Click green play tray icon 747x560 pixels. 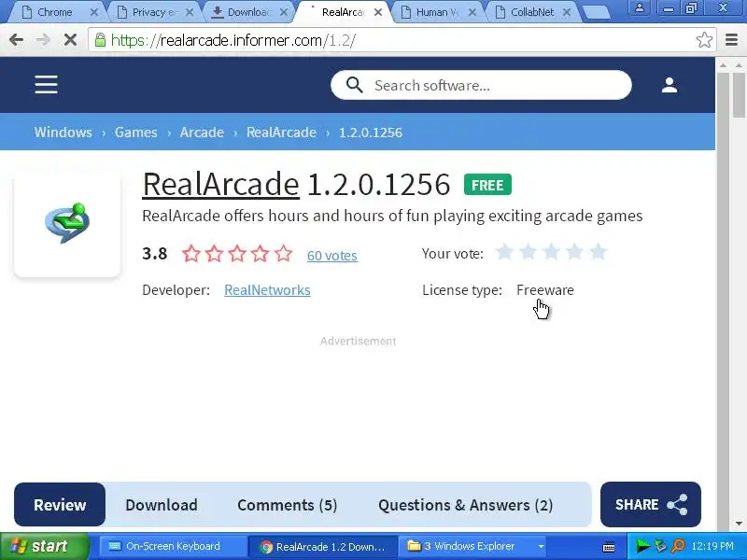point(642,546)
